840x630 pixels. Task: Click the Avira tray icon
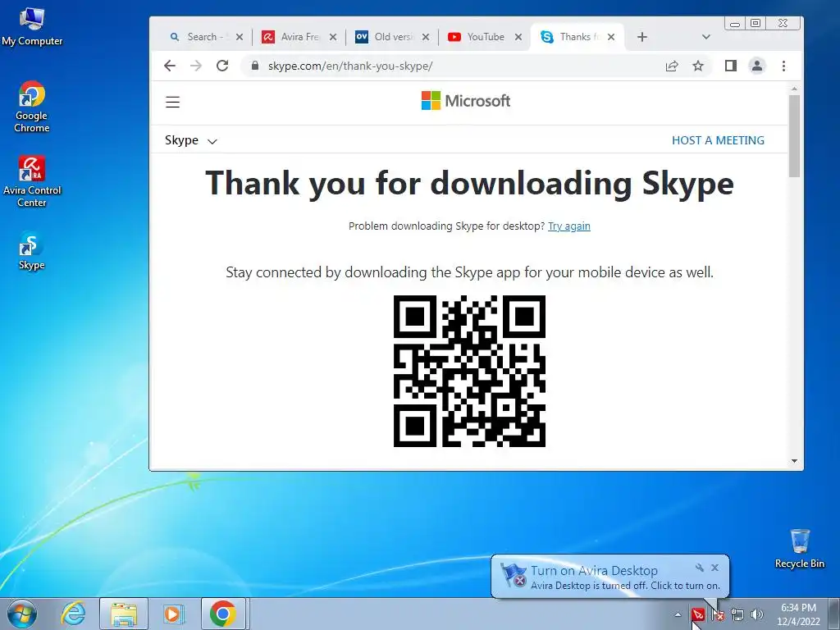tap(697, 614)
